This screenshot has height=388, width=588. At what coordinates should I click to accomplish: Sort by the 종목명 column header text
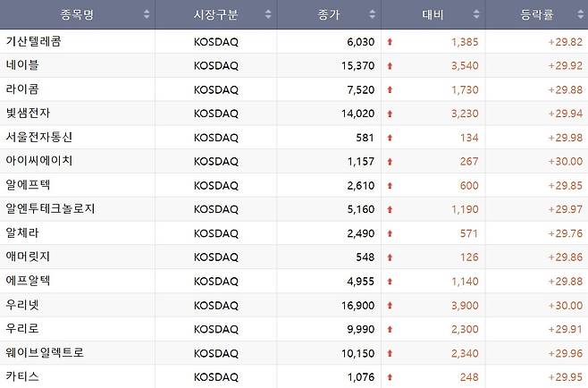point(78,14)
